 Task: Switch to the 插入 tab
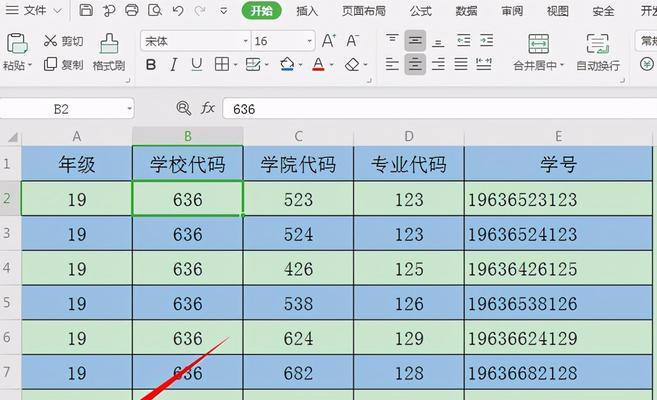(307, 10)
